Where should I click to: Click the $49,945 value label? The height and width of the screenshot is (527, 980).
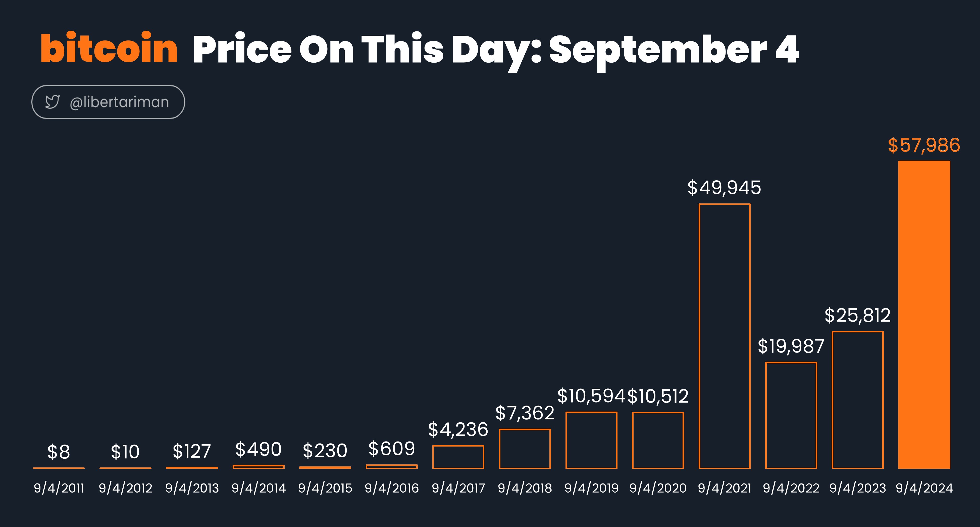coord(724,188)
